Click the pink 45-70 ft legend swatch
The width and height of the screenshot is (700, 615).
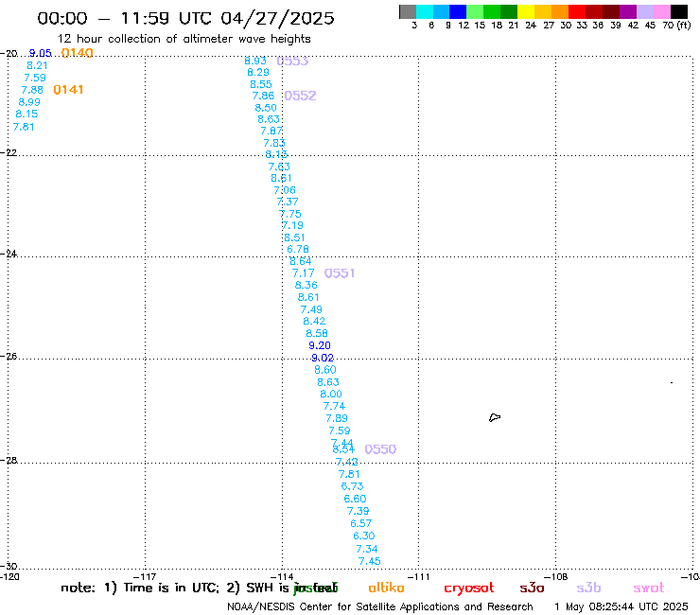tap(661, 11)
